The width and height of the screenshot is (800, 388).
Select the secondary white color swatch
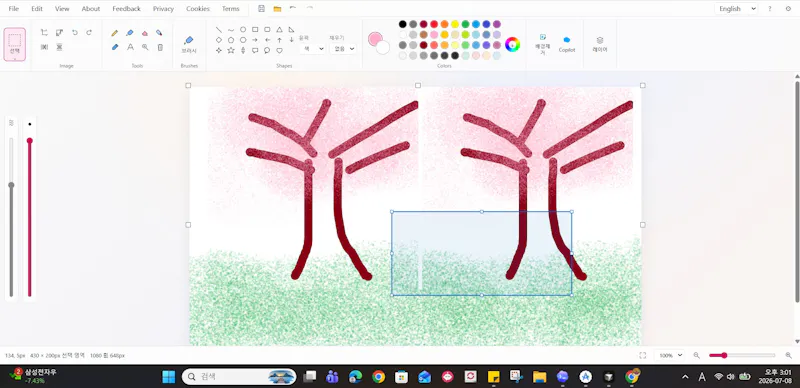(383, 47)
